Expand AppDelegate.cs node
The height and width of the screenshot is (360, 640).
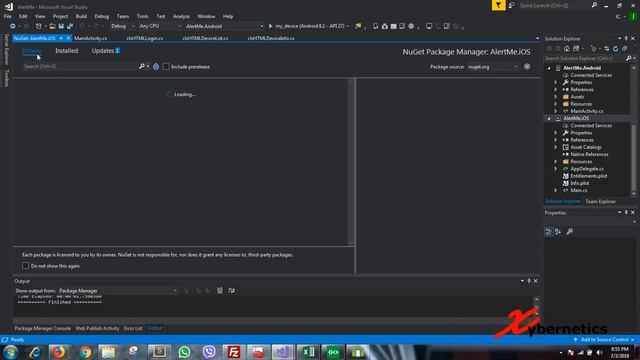(556, 169)
